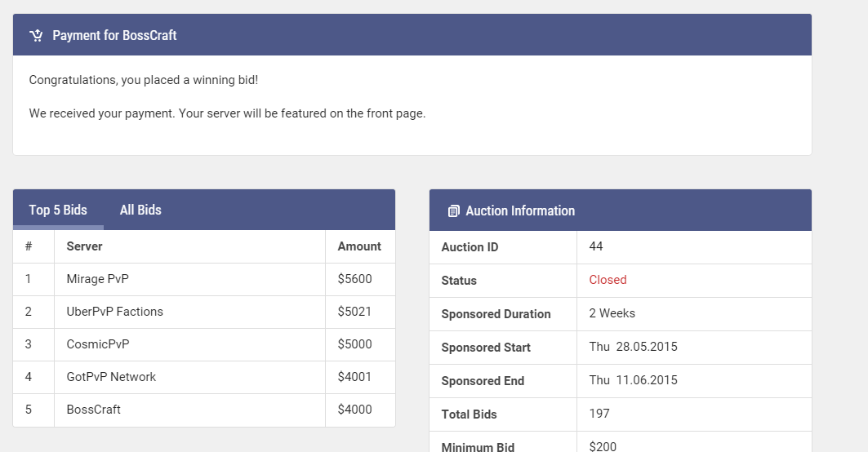Click the Sponsored End date value

(633, 380)
